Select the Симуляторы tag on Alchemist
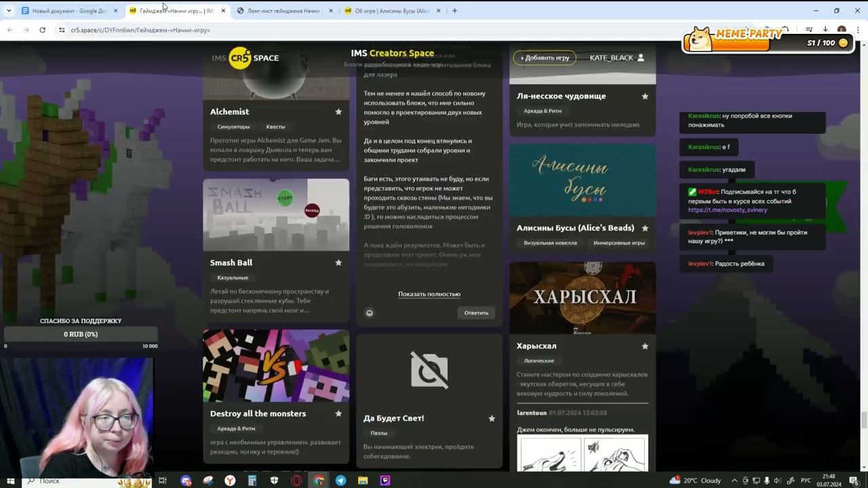868x488 pixels. [x=233, y=127]
